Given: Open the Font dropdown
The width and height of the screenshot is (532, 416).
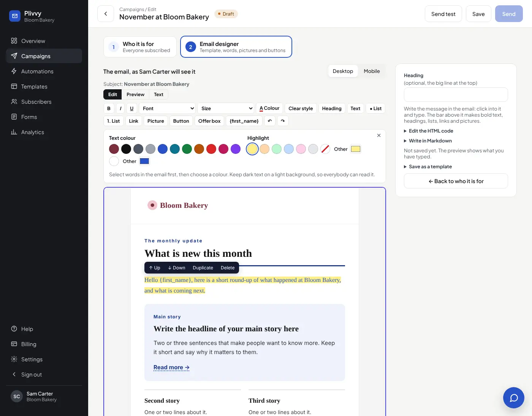Looking at the screenshot, I should [x=167, y=108].
